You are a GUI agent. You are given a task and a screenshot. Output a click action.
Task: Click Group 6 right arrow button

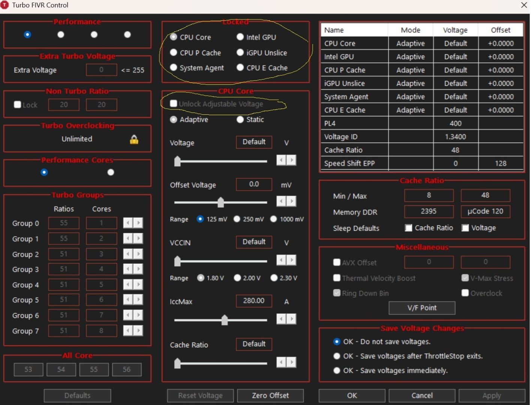tap(138, 315)
